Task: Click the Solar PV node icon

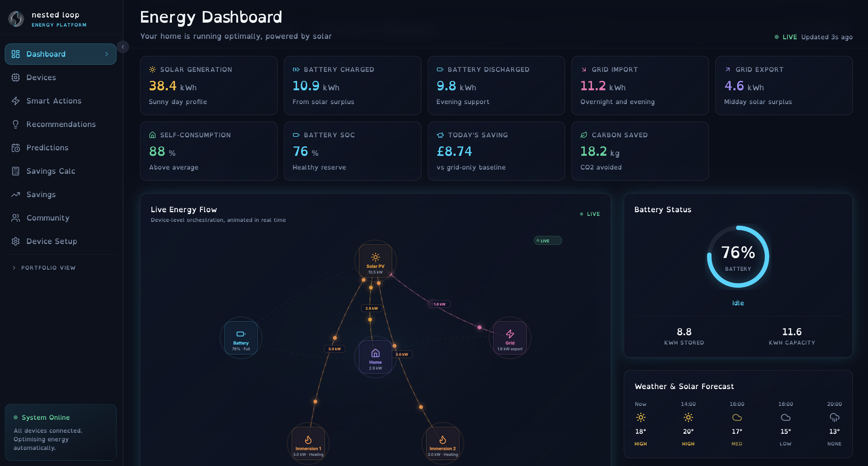Action: coord(375,257)
